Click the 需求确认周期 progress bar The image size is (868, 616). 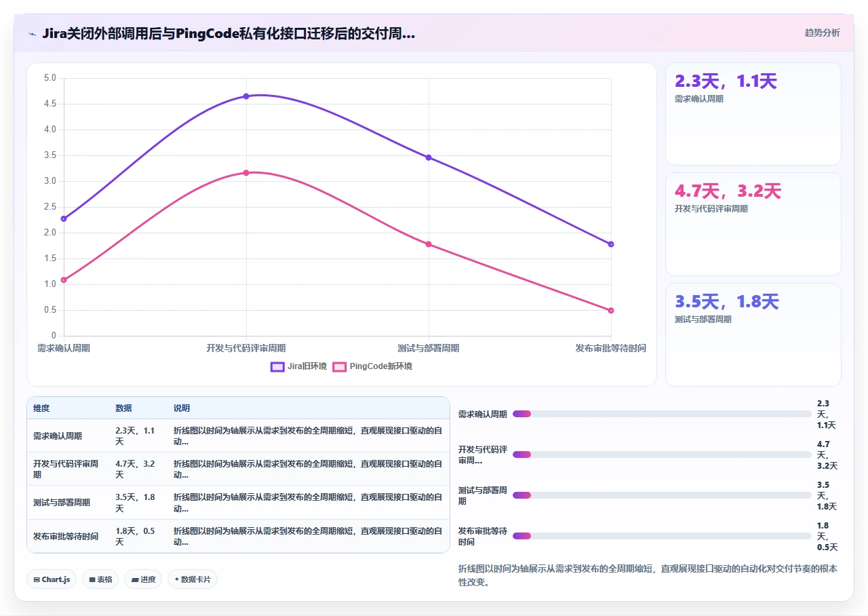[x=662, y=414]
